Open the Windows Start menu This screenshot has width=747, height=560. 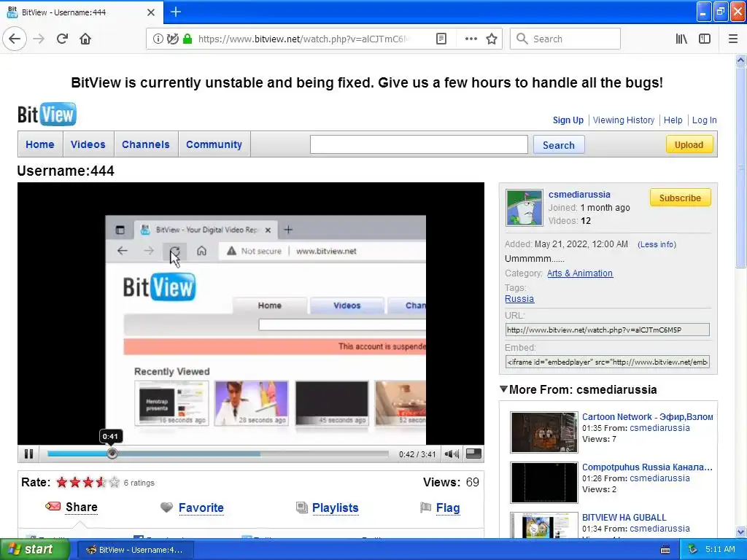(35, 550)
